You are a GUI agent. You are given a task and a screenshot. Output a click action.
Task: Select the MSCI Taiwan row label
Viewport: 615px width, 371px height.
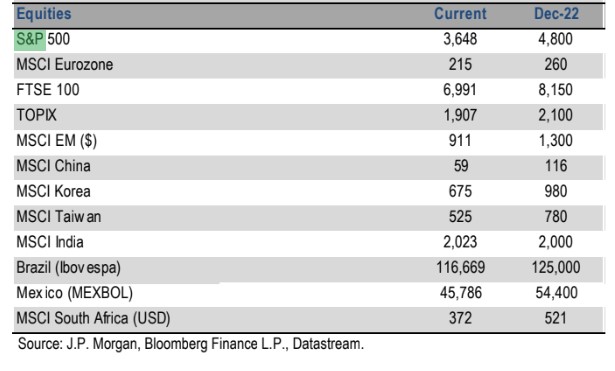pyautogui.click(x=58, y=217)
